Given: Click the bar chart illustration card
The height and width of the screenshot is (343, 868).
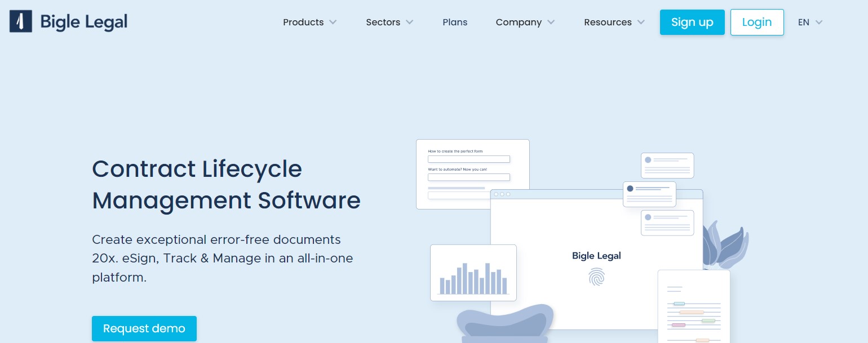Looking at the screenshot, I should [x=473, y=273].
